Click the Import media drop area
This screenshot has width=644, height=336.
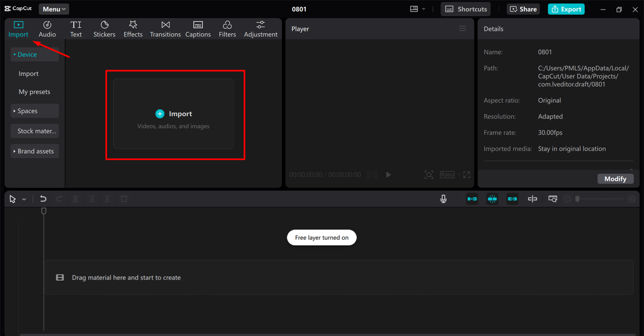pos(174,114)
